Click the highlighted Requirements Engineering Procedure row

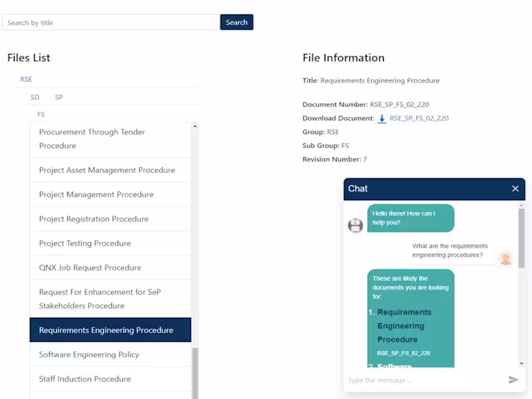110,330
